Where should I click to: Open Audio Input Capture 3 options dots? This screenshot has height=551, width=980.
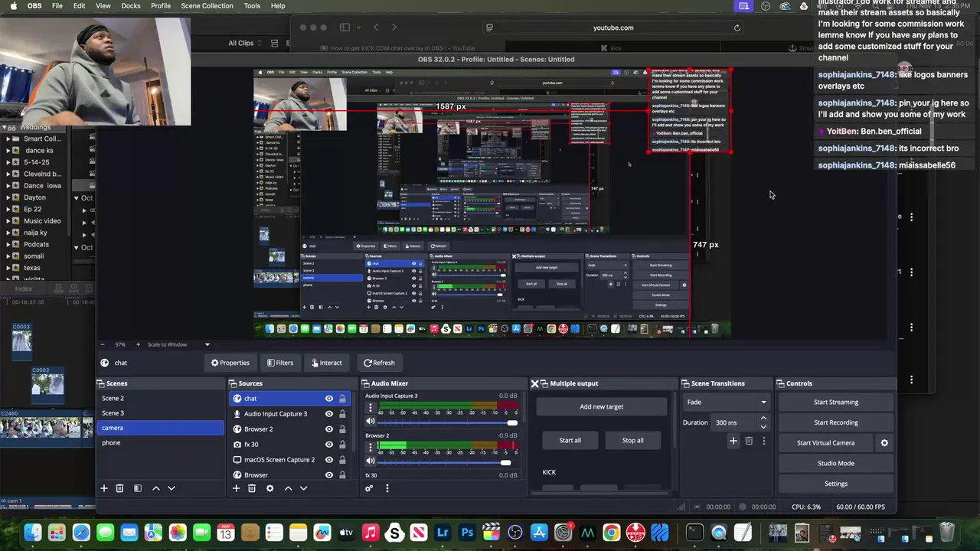371,407
